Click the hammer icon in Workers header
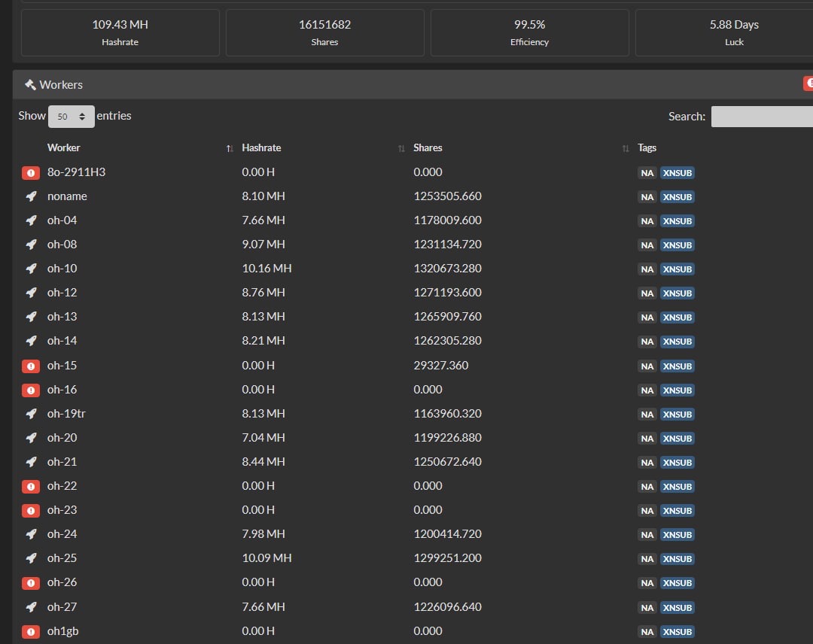The height and width of the screenshot is (644, 813). (30, 85)
